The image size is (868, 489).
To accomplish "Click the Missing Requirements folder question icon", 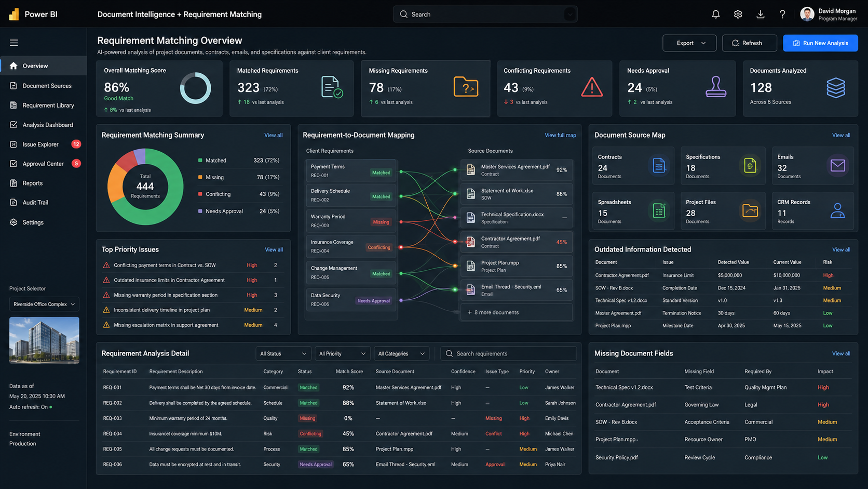I will pyautogui.click(x=466, y=87).
